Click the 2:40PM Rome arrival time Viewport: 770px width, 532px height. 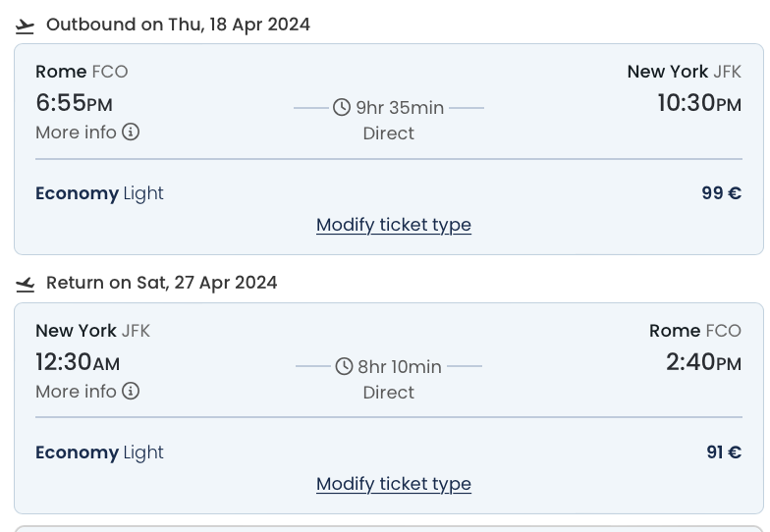click(703, 362)
